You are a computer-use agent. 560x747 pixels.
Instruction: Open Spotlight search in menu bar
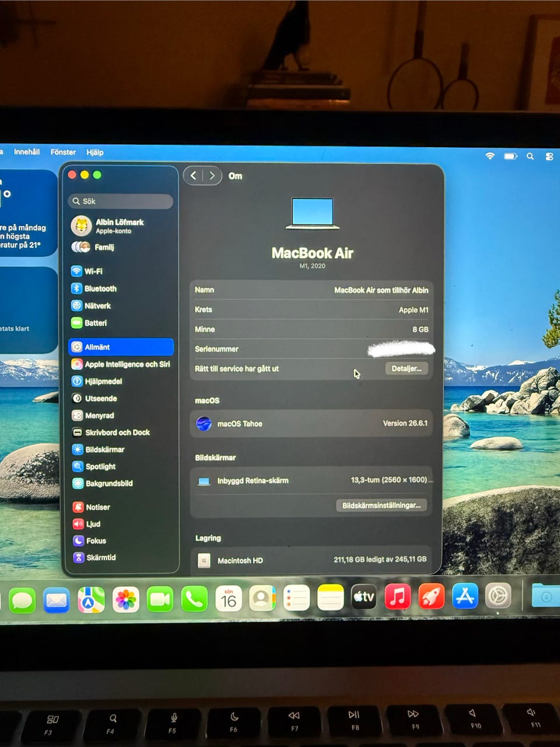click(530, 156)
